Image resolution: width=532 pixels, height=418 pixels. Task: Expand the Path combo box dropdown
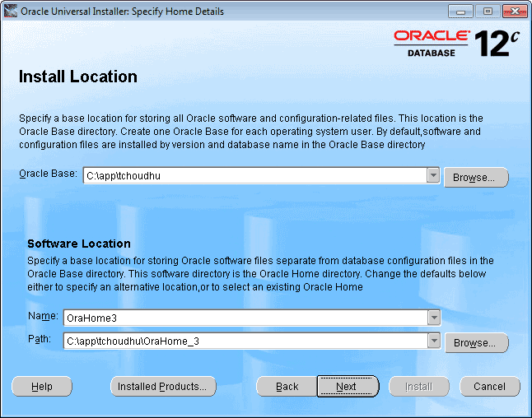click(x=434, y=341)
